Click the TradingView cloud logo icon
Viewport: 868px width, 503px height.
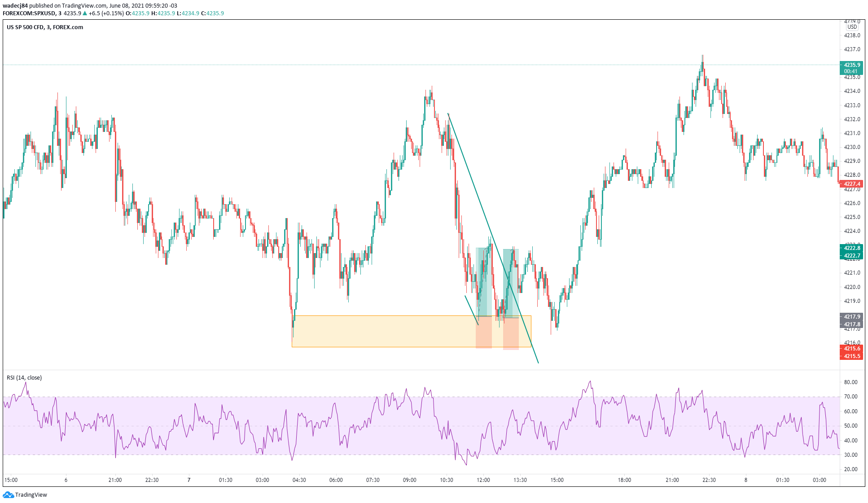[8, 494]
